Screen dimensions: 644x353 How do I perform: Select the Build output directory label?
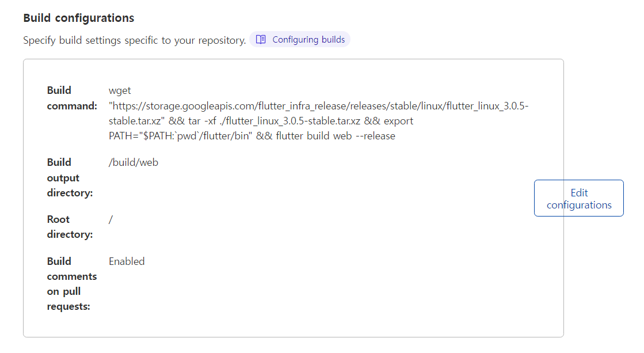pos(70,177)
